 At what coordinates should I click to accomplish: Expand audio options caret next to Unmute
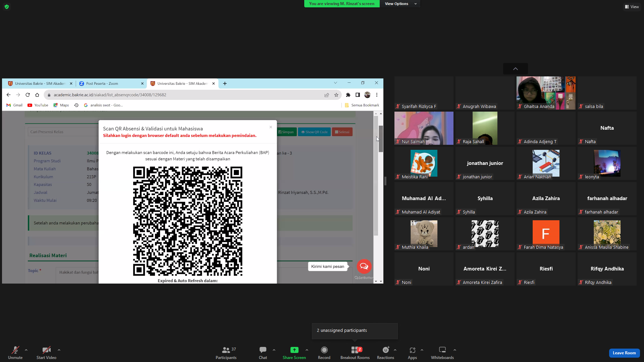(26, 350)
